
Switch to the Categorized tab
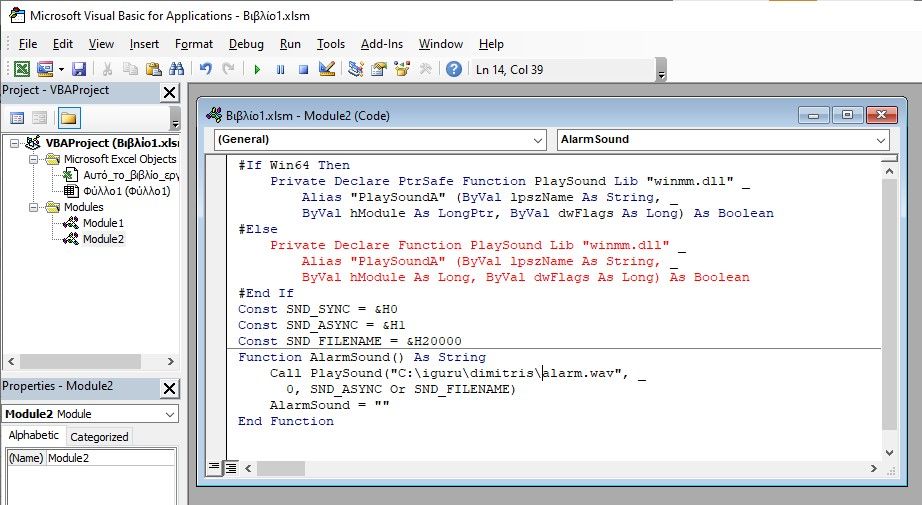pyautogui.click(x=99, y=437)
